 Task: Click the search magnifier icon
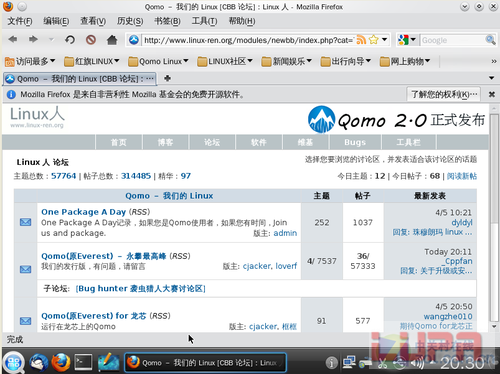click(x=490, y=40)
